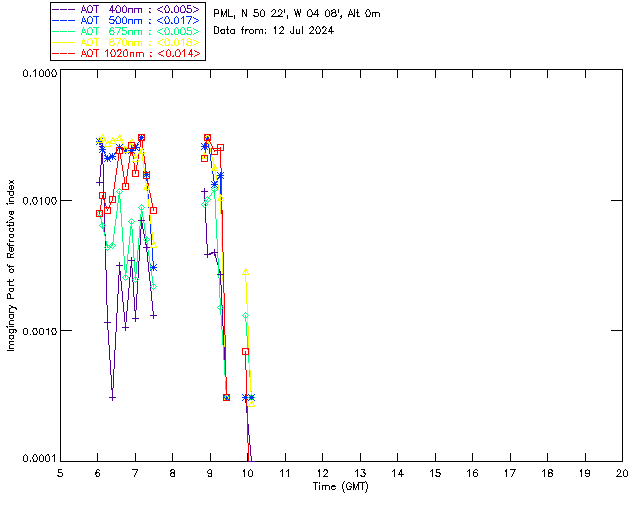
Task: Click the x-axis tick label 20
Action: click(622, 474)
